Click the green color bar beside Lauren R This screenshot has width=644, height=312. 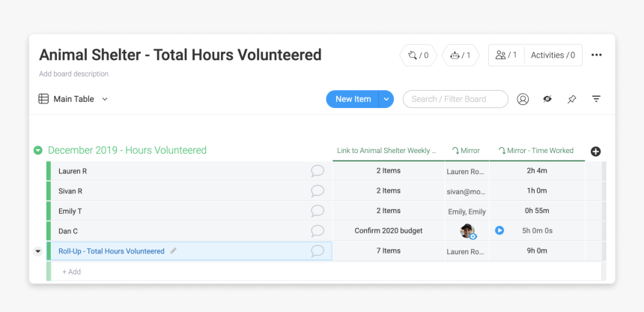49,171
